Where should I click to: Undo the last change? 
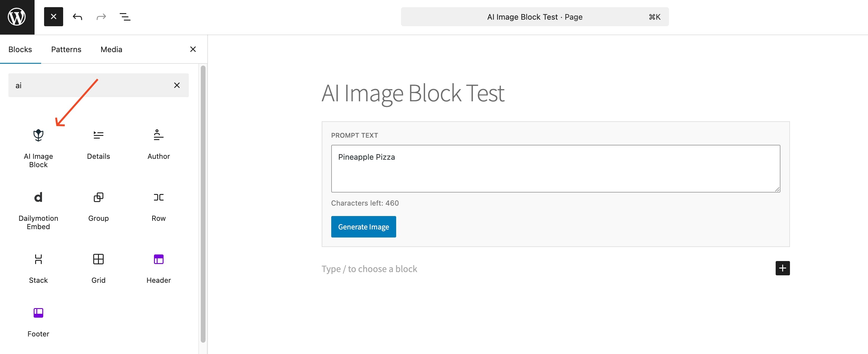pyautogui.click(x=77, y=16)
